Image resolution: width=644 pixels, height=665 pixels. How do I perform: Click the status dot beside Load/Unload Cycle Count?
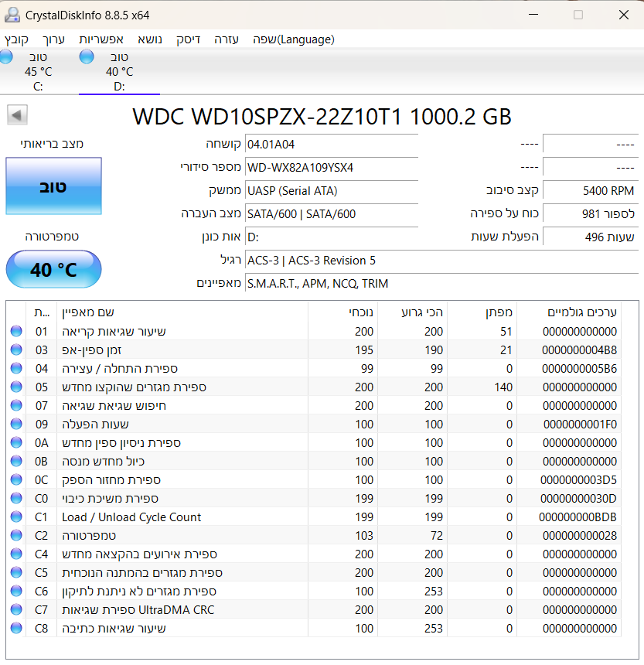[17, 517]
